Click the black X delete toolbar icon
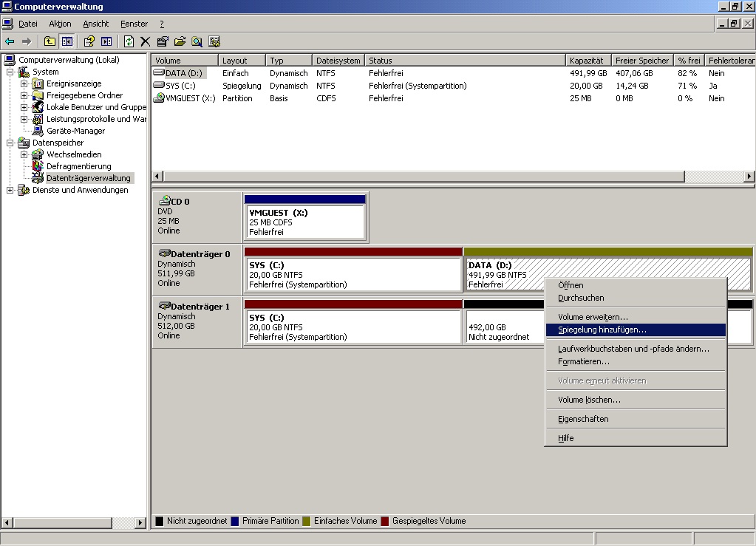The width and height of the screenshot is (756, 546). pyautogui.click(x=146, y=41)
